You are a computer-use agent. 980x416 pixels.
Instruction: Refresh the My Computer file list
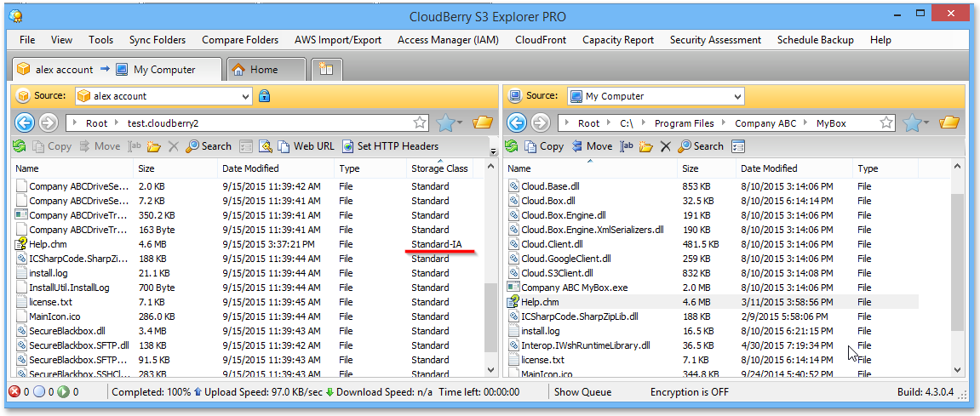[x=511, y=147]
